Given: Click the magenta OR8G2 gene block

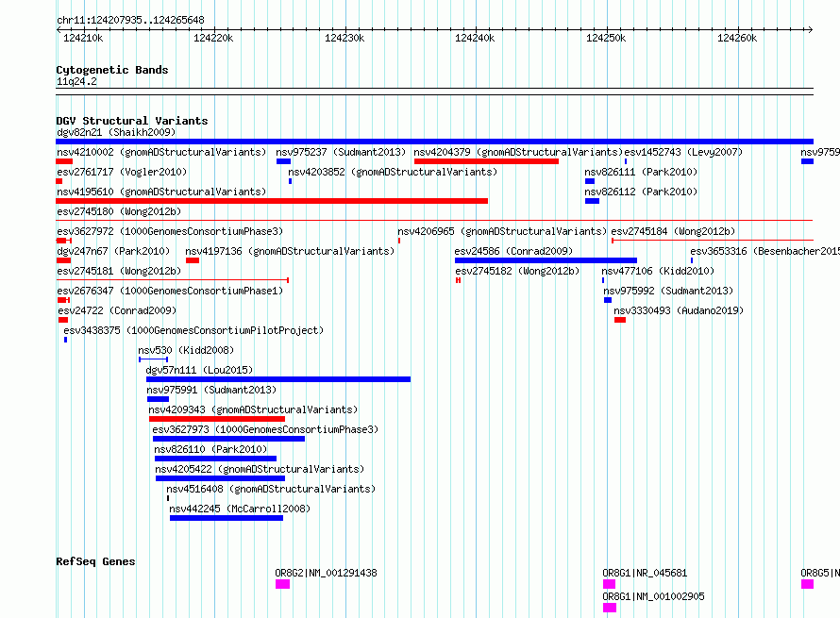Looking at the screenshot, I should pos(282,584).
